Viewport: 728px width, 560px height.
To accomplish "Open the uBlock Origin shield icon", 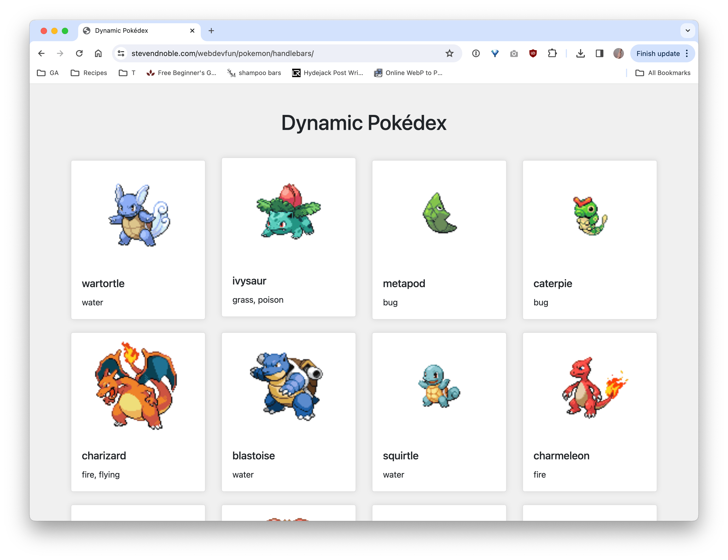I will (533, 53).
